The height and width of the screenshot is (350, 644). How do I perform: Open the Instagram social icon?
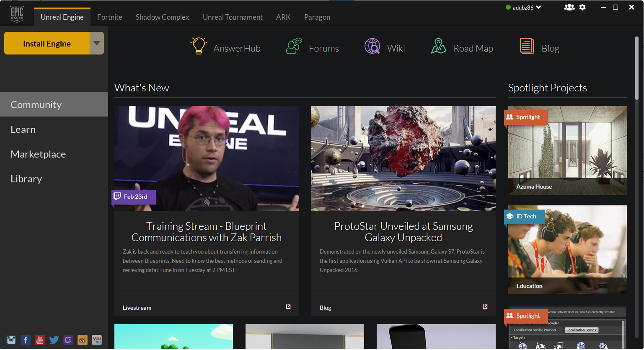(11, 340)
